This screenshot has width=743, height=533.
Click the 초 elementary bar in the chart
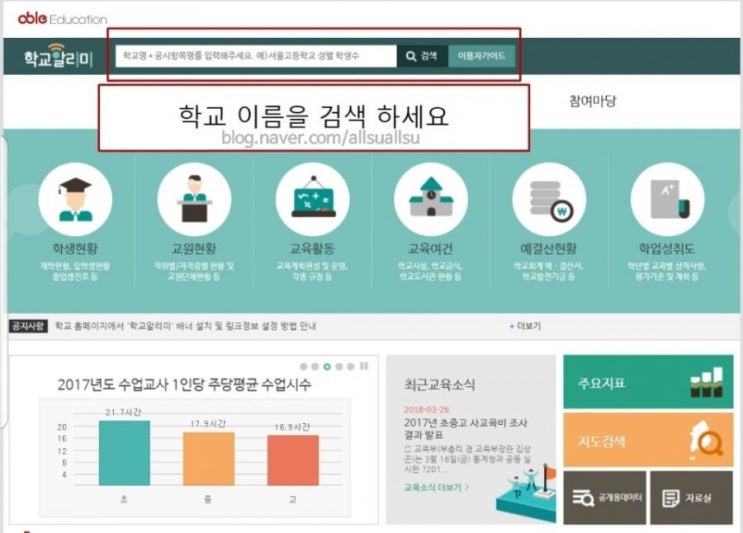click(x=124, y=453)
